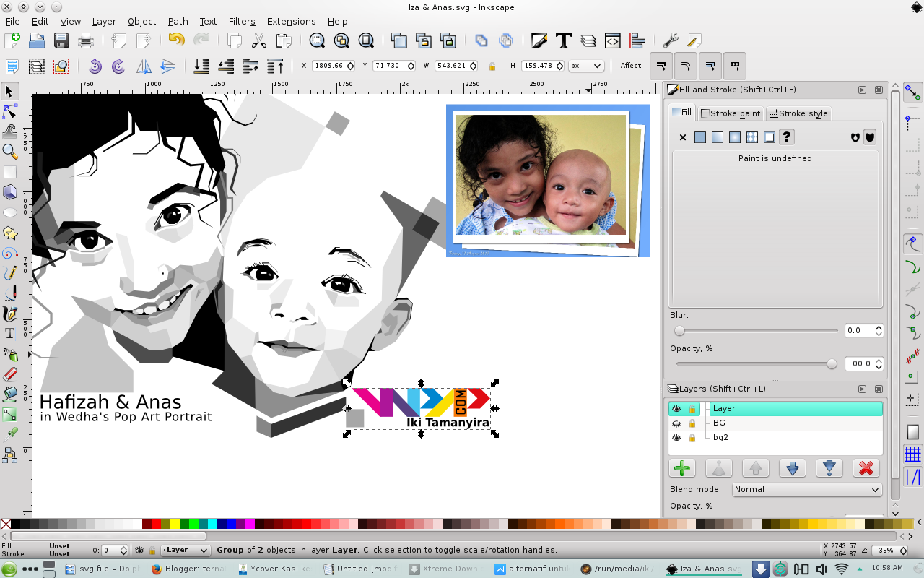
Task: Open the Path menu
Action: pos(178,21)
